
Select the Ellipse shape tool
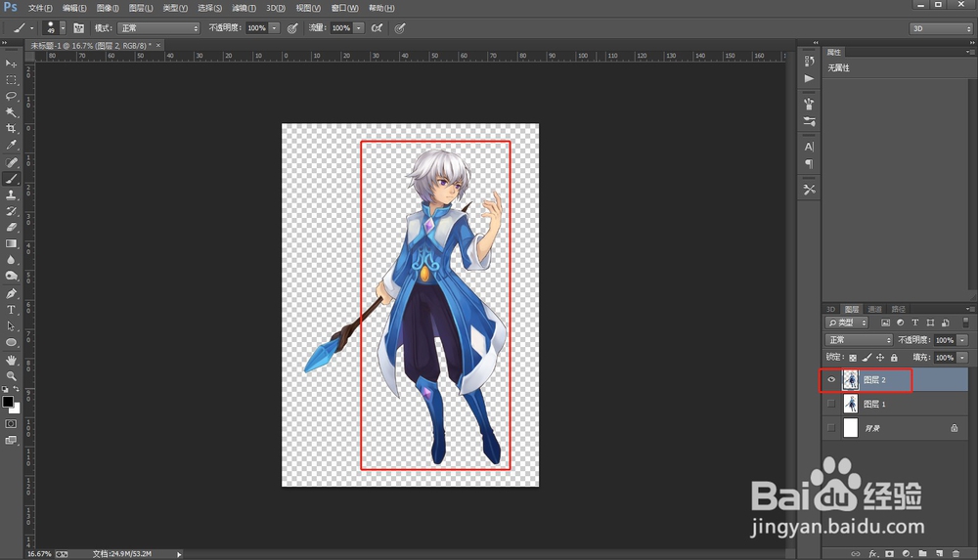(11, 342)
